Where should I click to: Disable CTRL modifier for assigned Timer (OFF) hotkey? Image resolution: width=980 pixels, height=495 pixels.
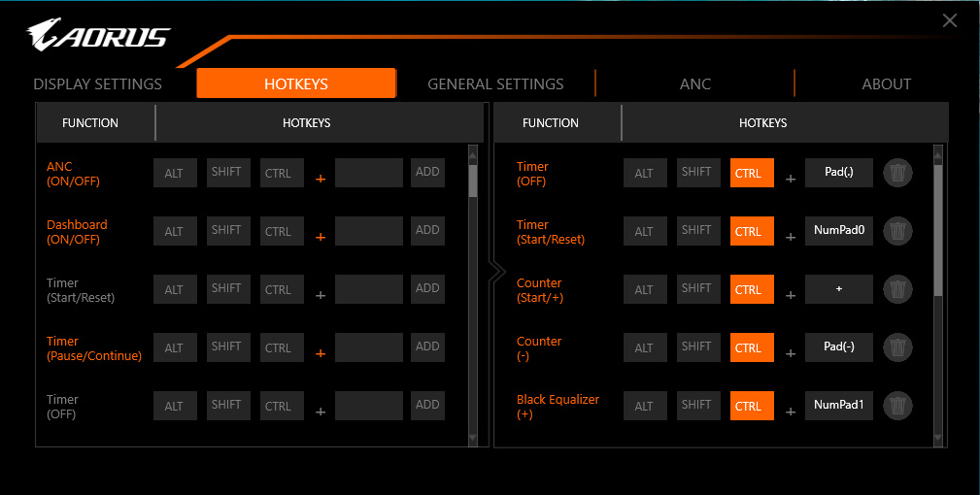coord(752,174)
